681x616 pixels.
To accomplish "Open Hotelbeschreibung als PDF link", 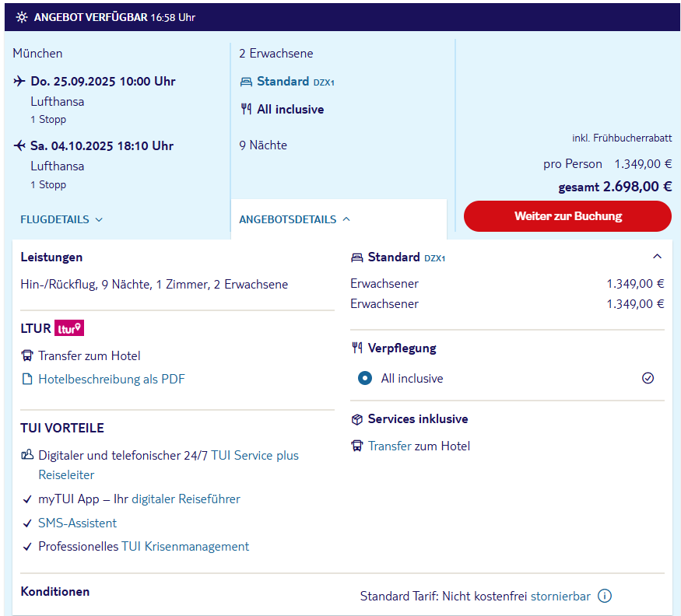I will (111, 379).
